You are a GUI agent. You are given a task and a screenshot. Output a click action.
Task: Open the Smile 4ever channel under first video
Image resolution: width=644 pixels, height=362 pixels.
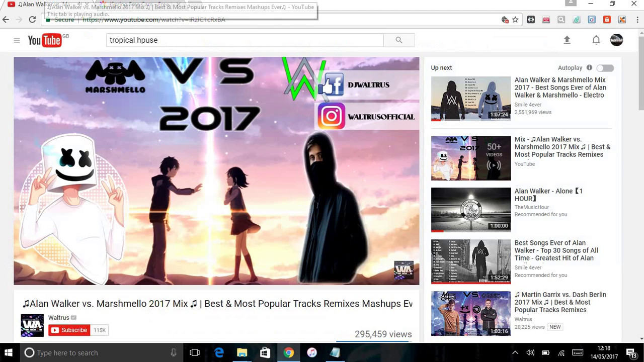click(x=528, y=105)
